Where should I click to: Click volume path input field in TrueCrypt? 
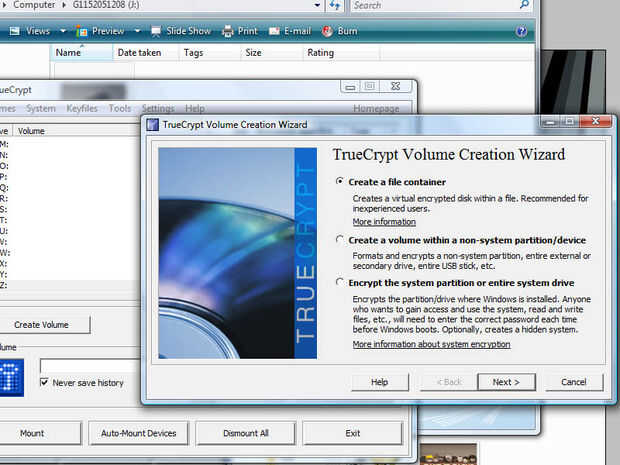pyautogui.click(x=91, y=366)
